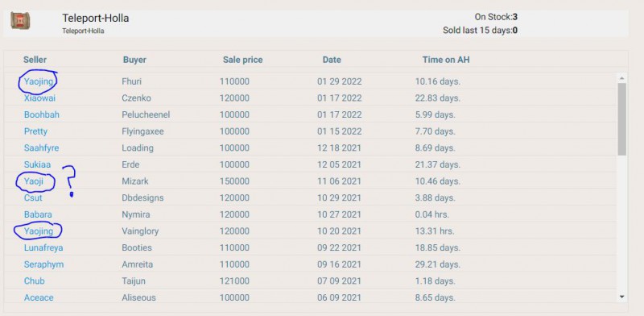Click the date 10 29 2021
The height and width of the screenshot is (316, 644).
[x=339, y=198]
